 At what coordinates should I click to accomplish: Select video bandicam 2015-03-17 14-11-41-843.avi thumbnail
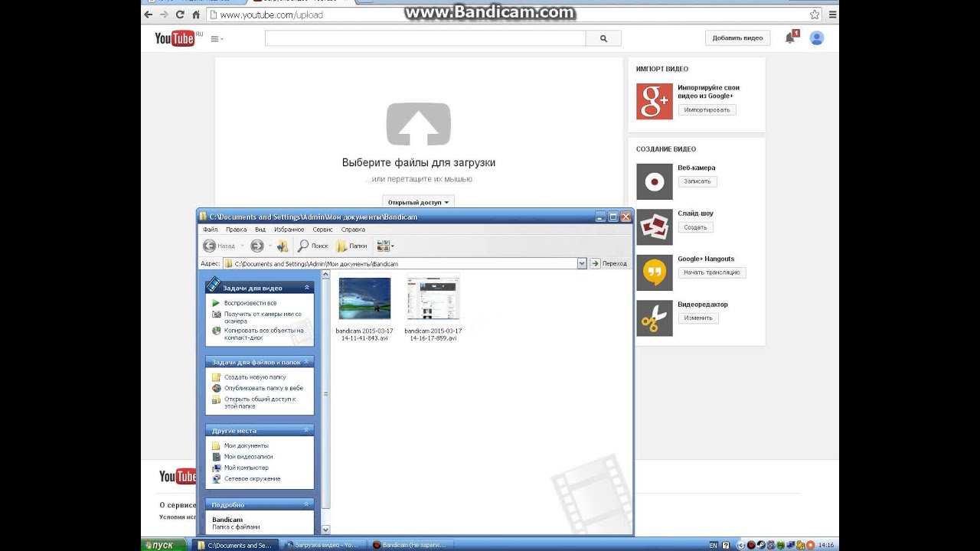point(364,298)
